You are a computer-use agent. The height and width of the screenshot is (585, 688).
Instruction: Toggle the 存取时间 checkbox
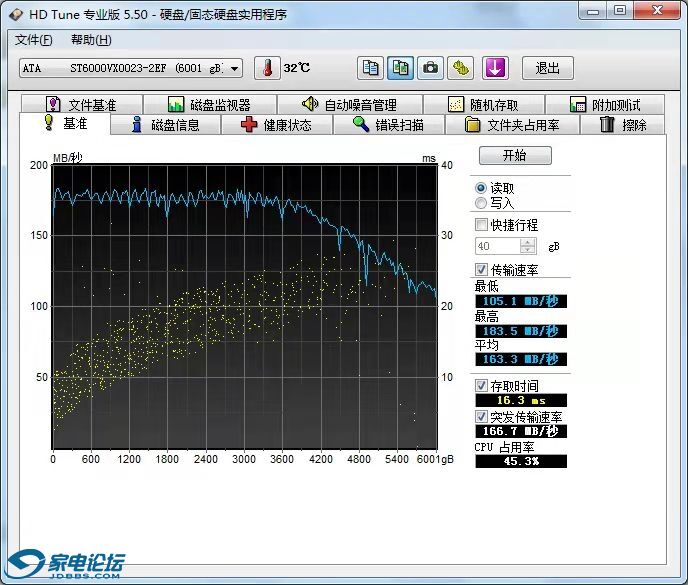tap(481, 386)
